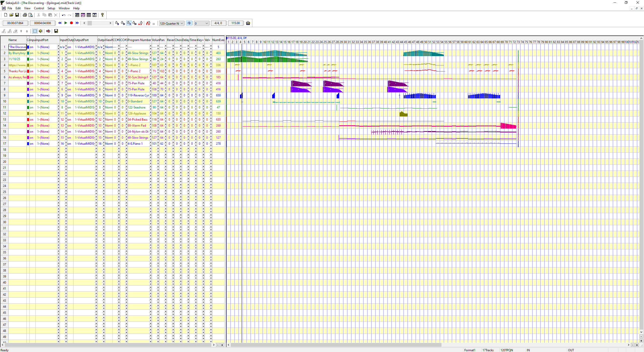The width and height of the screenshot is (644, 352).
Task: Click the metronome icon beside tempo
Action: [x=248, y=23]
